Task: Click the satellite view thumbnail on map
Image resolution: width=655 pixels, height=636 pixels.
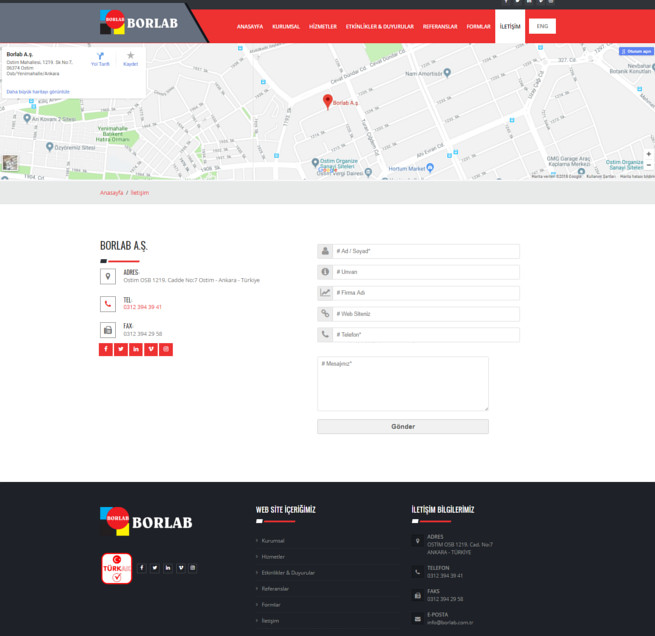Action: pyautogui.click(x=10, y=162)
